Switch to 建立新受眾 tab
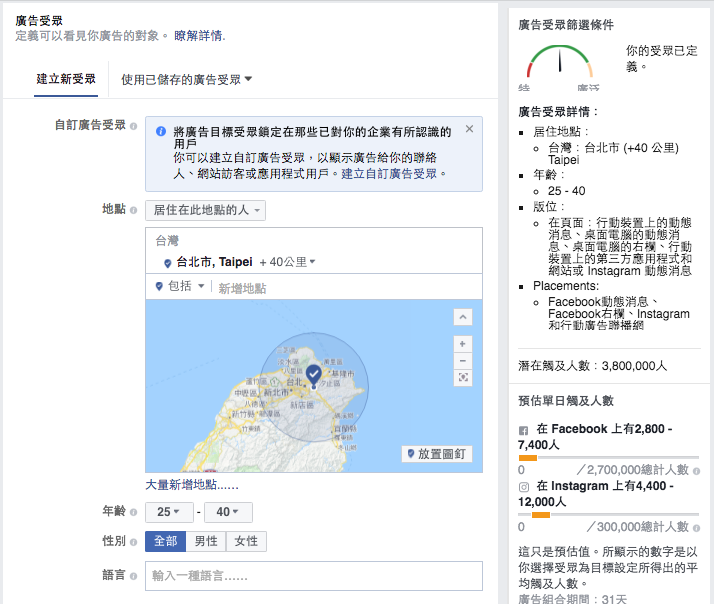 point(66,79)
